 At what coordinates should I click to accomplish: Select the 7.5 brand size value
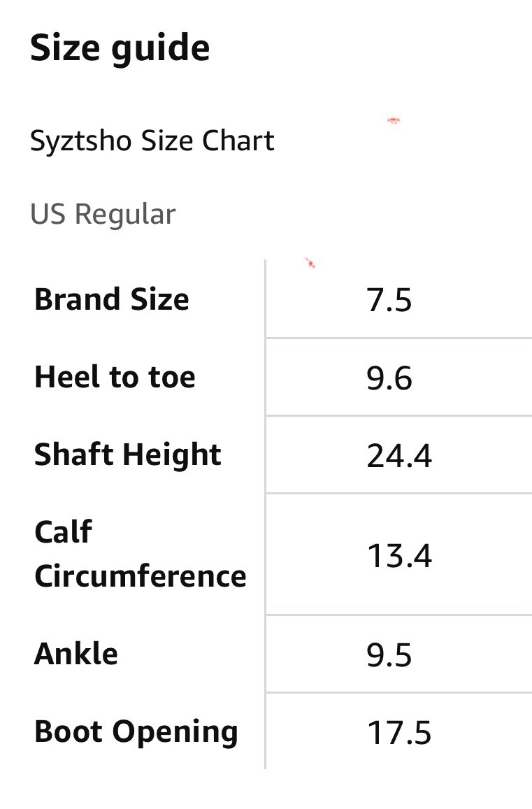[389, 301]
